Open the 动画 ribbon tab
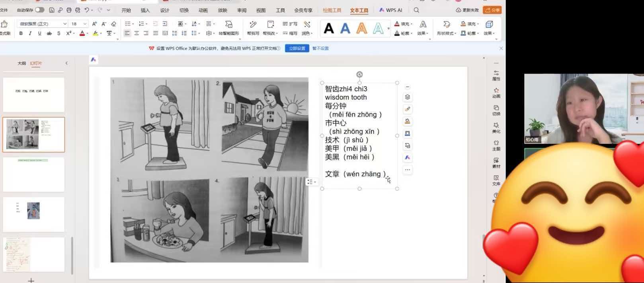The height and width of the screenshot is (283, 644). [203, 10]
